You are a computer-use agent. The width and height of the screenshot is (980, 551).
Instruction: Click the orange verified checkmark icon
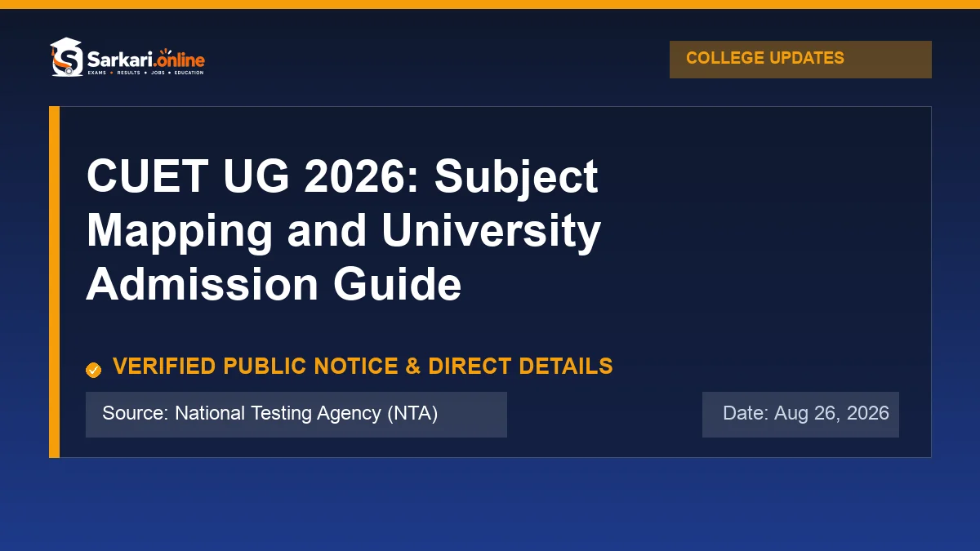tap(94, 370)
